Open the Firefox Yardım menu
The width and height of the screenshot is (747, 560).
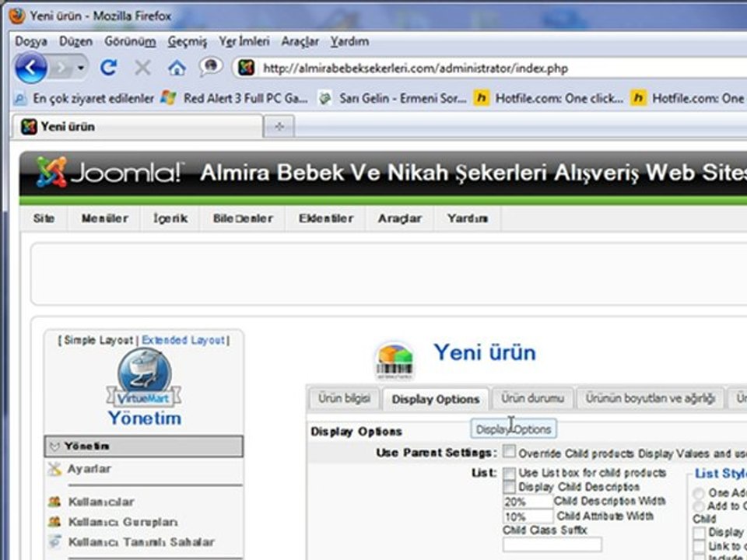point(349,41)
